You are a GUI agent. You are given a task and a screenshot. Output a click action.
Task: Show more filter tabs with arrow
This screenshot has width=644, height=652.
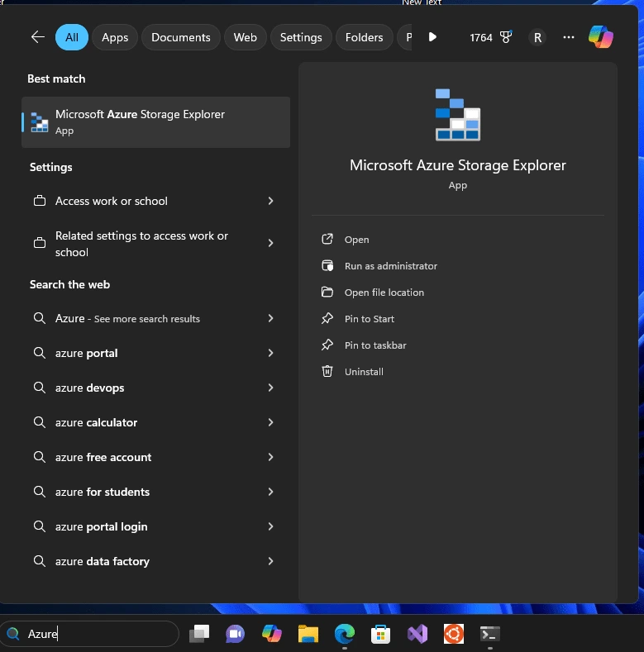pyautogui.click(x=432, y=37)
